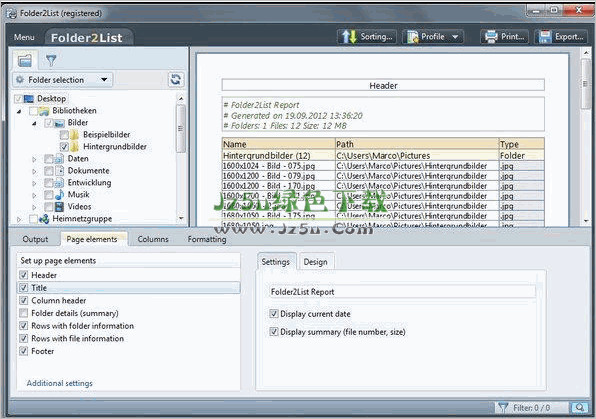Switch to the Formatting tab
596x419 pixels.
207,239
